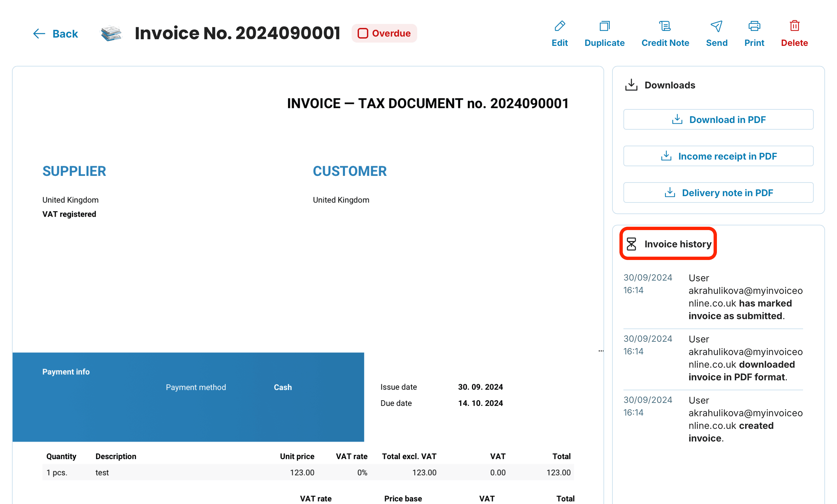The width and height of the screenshot is (837, 504).
Task: Click 'VAT registered' under supplier
Action: click(69, 214)
